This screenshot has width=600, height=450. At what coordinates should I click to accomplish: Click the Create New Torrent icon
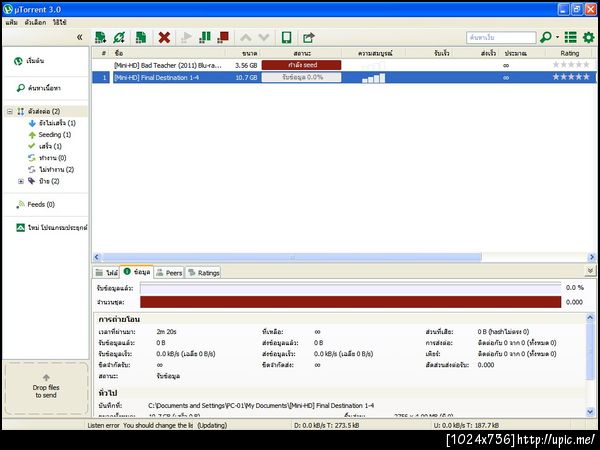pyautogui.click(x=141, y=37)
